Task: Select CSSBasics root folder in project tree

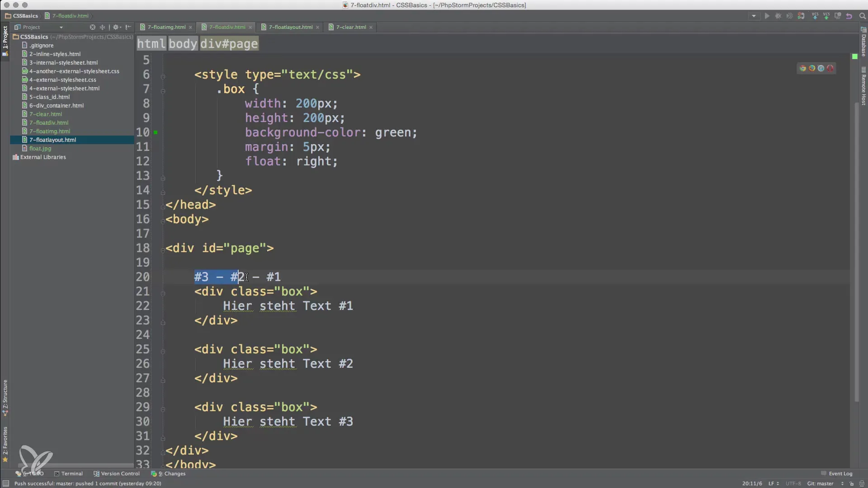Action: click(x=34, y=37)
